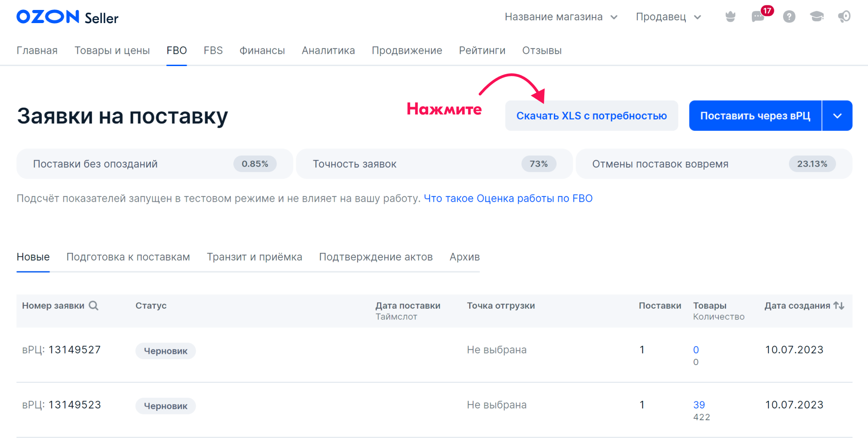Screen dimensions: 868x438
Task: Open the crown premium icon
Action: pos(730,17)
